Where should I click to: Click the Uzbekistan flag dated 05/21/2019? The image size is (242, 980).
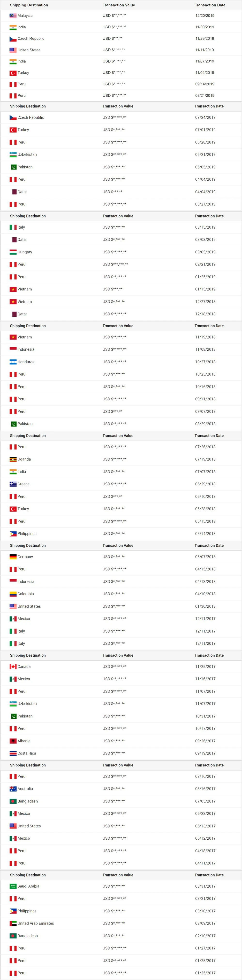coord(13,154)
